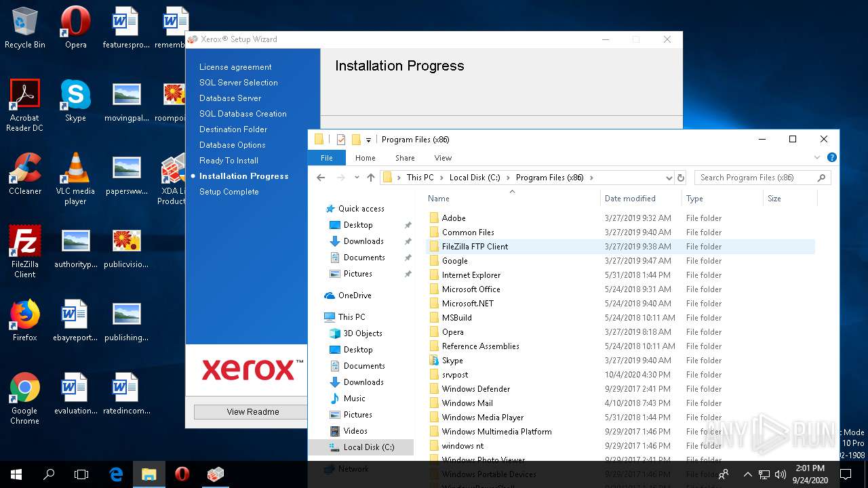Sort by the Name column header
The width and height of the screenshot is (868, 488).
click(x=512, y=199)
